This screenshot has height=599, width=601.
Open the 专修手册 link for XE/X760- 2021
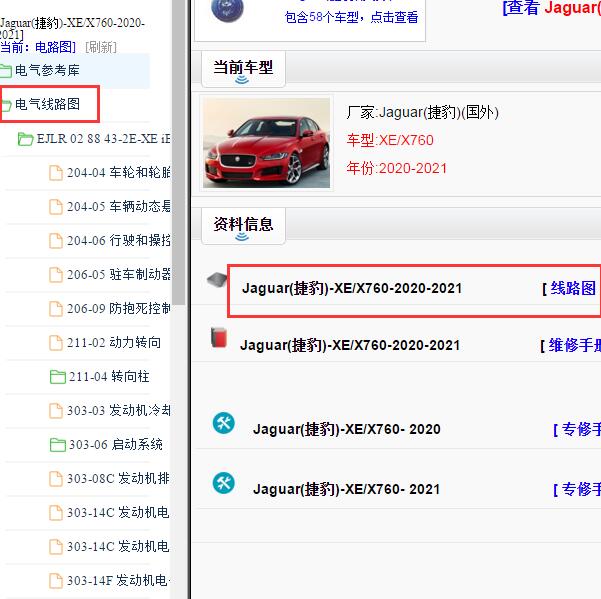(581, 489)
